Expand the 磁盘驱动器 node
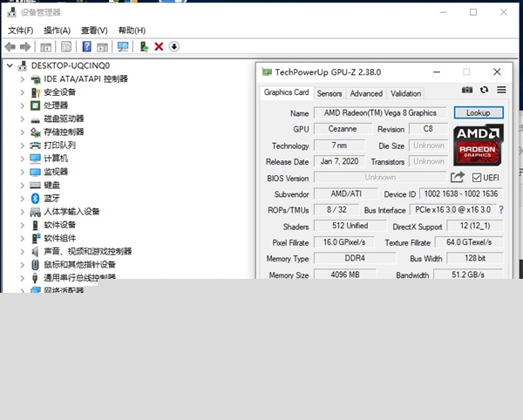This screenshot has width=523, height=420. 23,119
